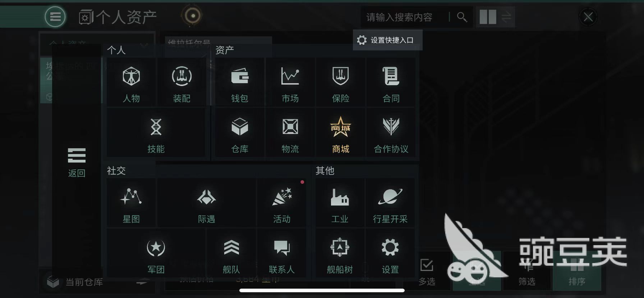
Task: Open the 星图 star map icon
Action: click(x=131, y=203)
